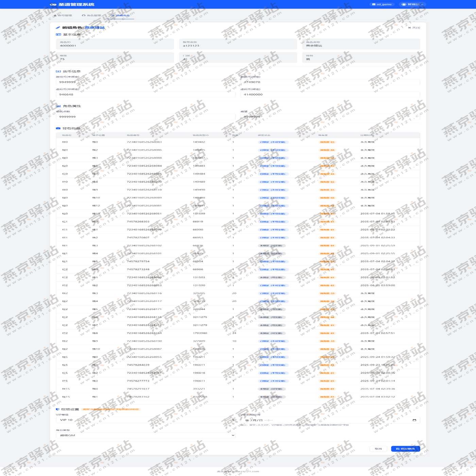Viewport: 476px width, 476px height.
Task: Click the 背包物品 briefcase icon
Action: [58, 128]
